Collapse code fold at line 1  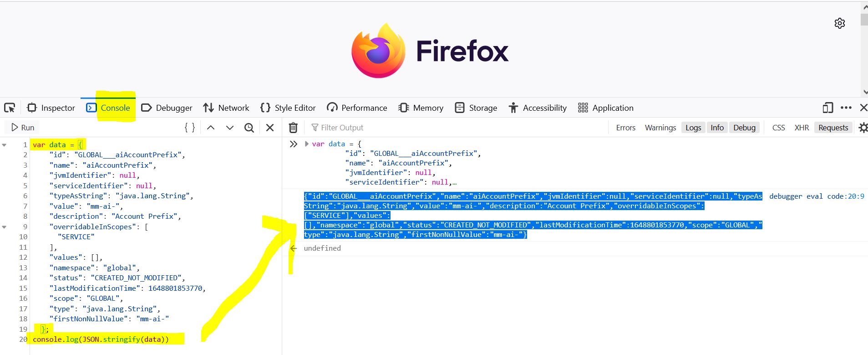(x=4, y=145)
